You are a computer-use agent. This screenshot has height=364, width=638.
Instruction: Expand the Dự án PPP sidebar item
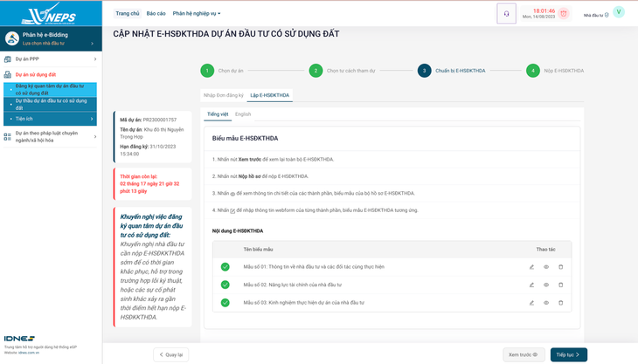coord(51,59)
